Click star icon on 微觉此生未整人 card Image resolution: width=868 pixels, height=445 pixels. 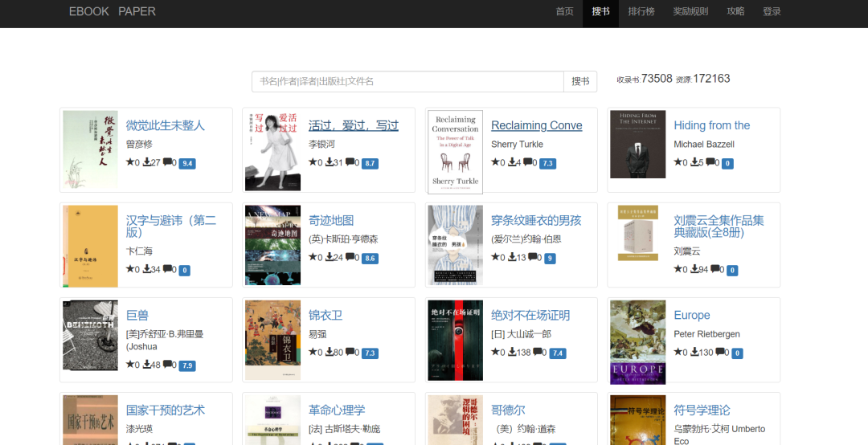130,162
